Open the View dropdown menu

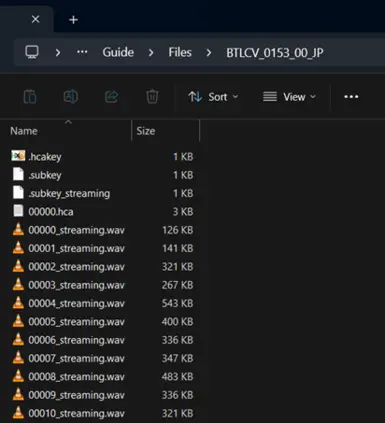pos(289,97)
